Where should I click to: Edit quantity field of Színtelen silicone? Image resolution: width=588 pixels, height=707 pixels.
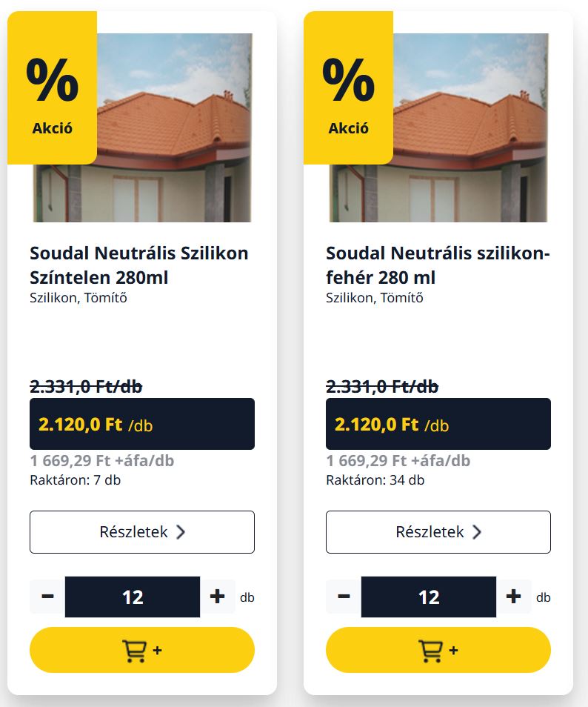click(133, 597)
